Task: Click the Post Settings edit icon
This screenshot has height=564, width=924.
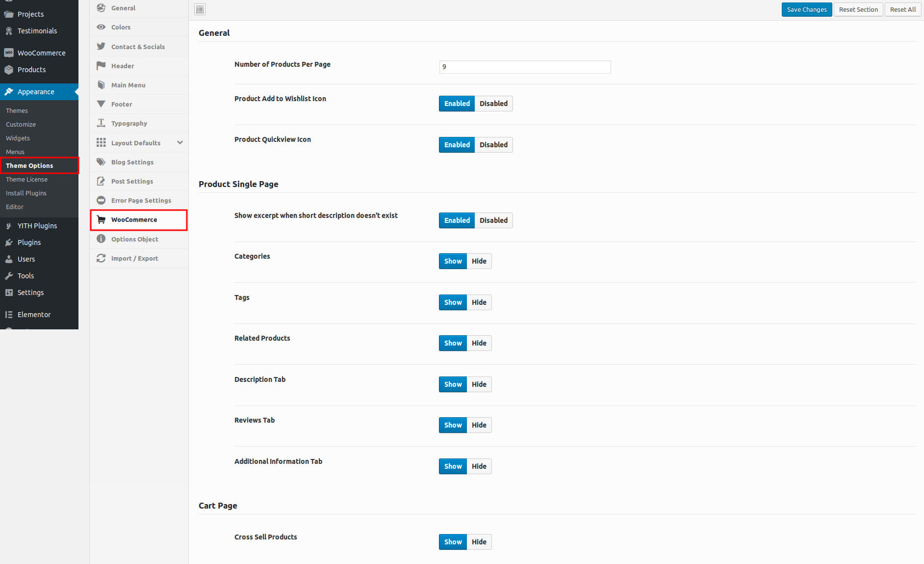Action: (101, 181)
